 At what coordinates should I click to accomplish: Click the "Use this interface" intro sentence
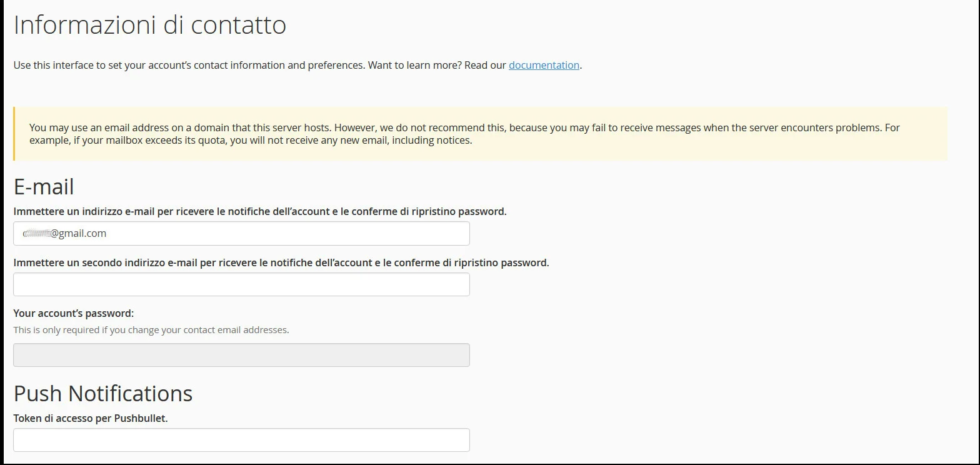coord(187,65)
